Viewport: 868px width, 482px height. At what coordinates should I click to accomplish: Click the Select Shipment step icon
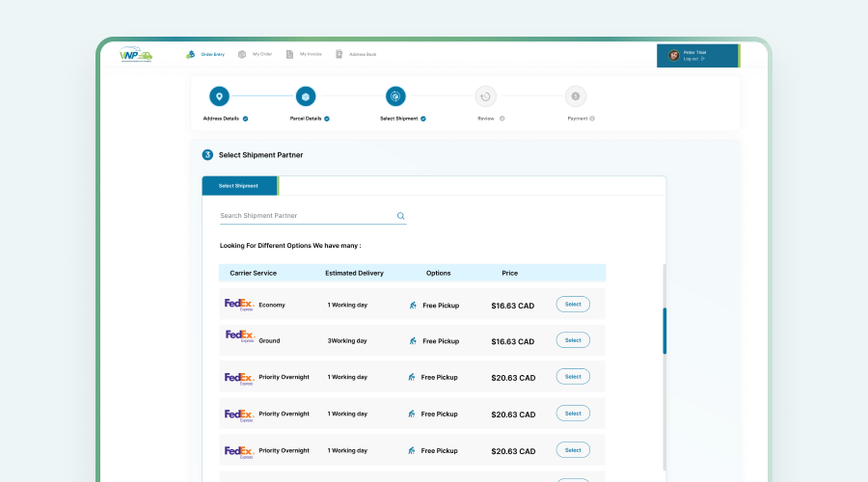tap(395, 96)
